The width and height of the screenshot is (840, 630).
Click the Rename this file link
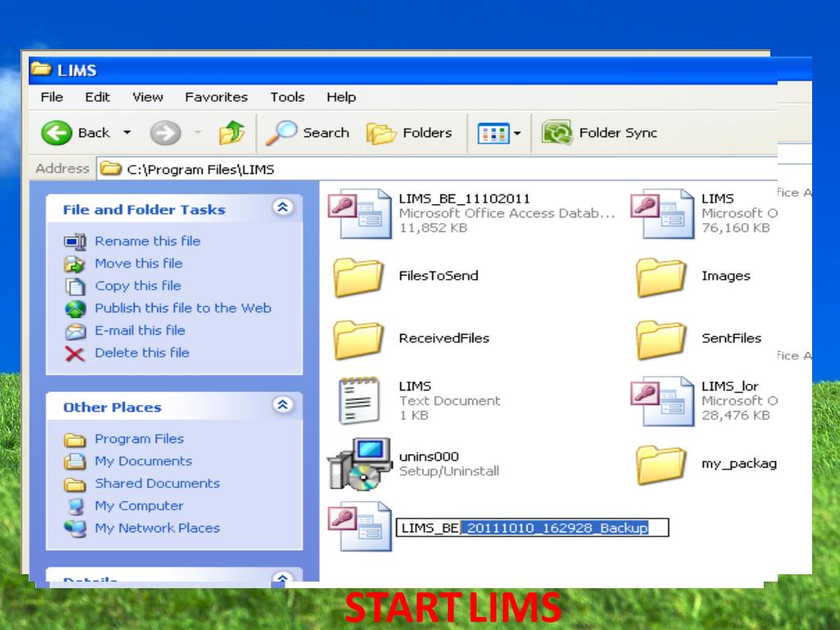(x=148, y=241)
